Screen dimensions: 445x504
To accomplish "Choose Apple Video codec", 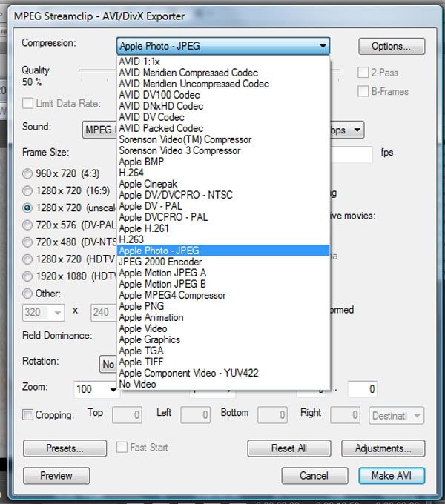I will (223, 328).
